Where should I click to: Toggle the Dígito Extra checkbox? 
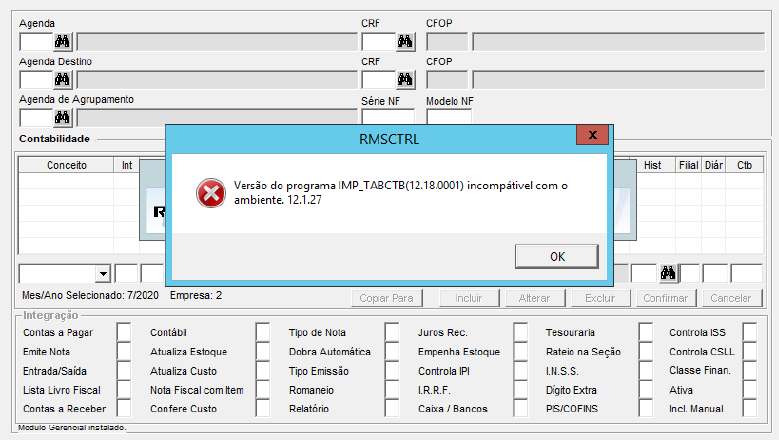coord(646,390)
